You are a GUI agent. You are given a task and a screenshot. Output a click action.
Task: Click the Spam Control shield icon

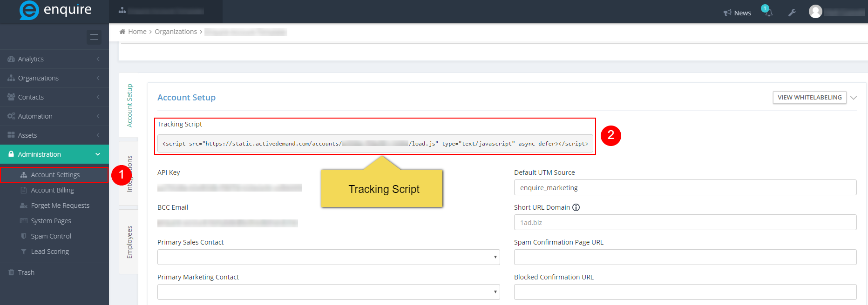[x=24, y=236]
